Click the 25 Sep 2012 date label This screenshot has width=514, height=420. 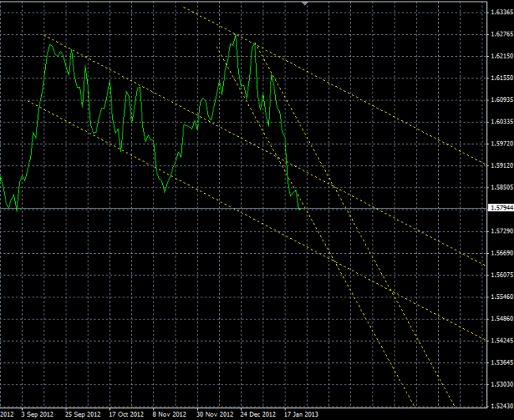(83, 414)
